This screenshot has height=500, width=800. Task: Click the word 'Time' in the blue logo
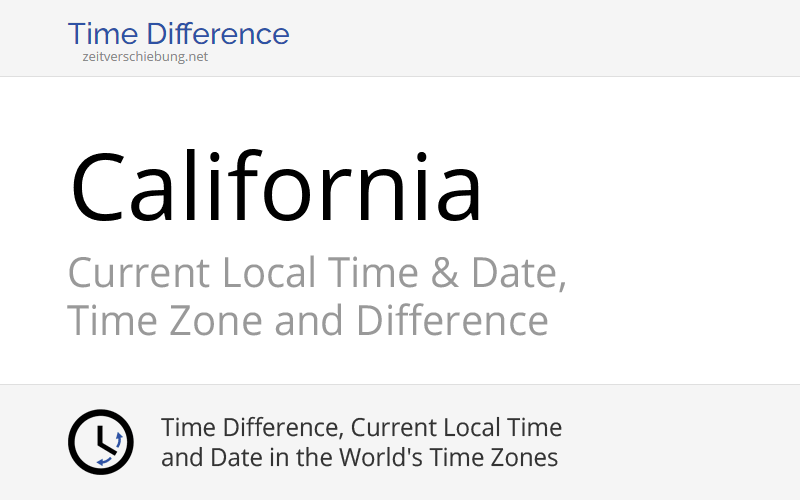click(x=100, y=34)
